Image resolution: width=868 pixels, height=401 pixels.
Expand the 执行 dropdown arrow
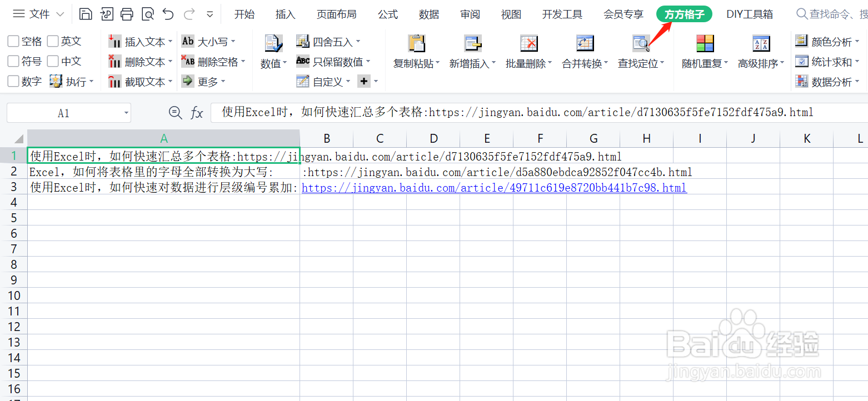[91, 82]
